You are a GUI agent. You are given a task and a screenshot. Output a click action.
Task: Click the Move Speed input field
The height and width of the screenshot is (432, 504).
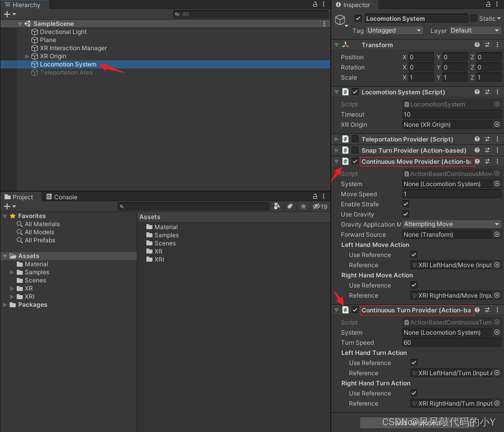tap(452, 194)
